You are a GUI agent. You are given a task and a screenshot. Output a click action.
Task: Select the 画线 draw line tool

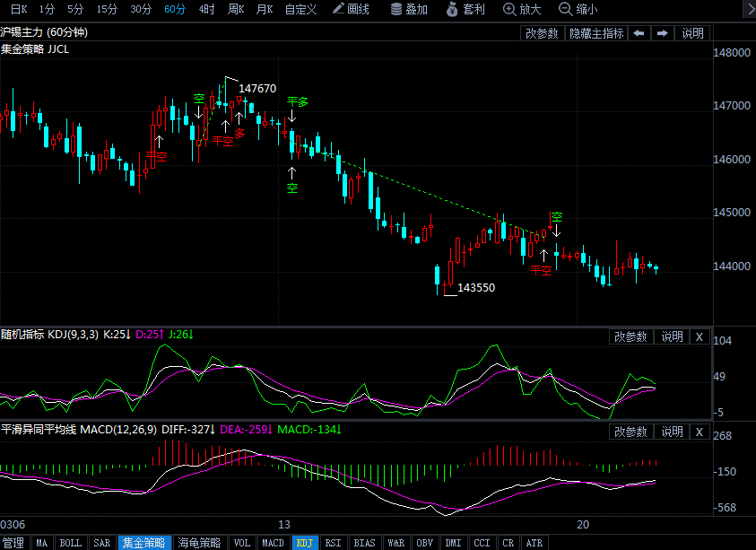click(351, 9)
